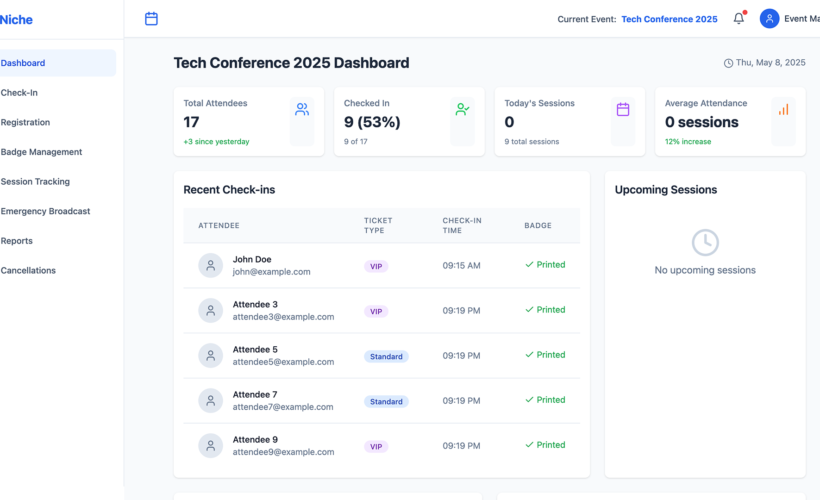Open Emergency Broadcast section
This screenshot has width=820, height=500.
[x=46, y=211]
